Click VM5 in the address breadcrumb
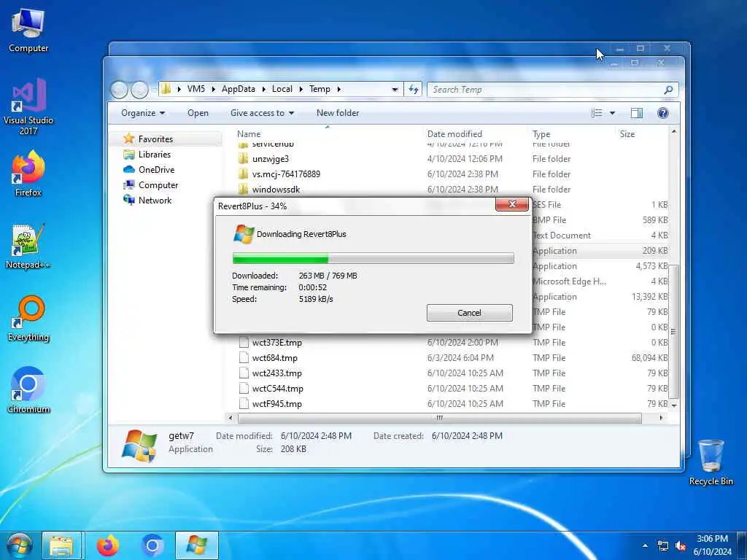 (x=196, y=89)
